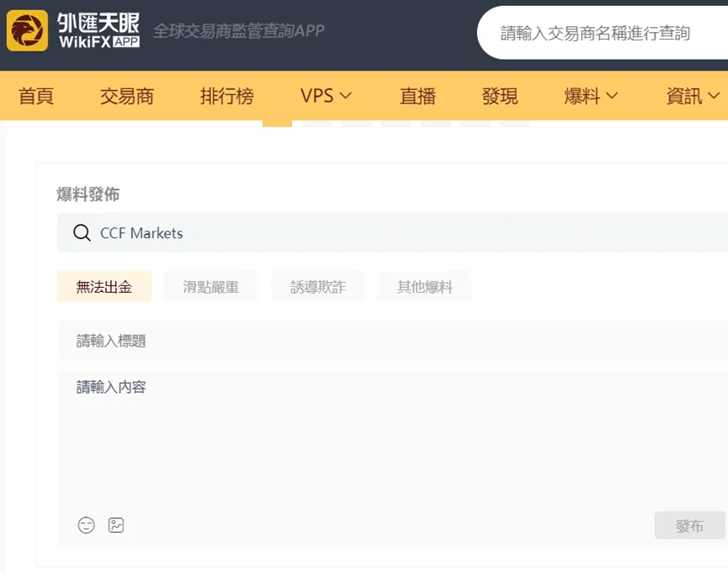The image size is (728, 573).
Task: Click the 全球交易商監管查詢APP slogan text
Action: point(239,31)
